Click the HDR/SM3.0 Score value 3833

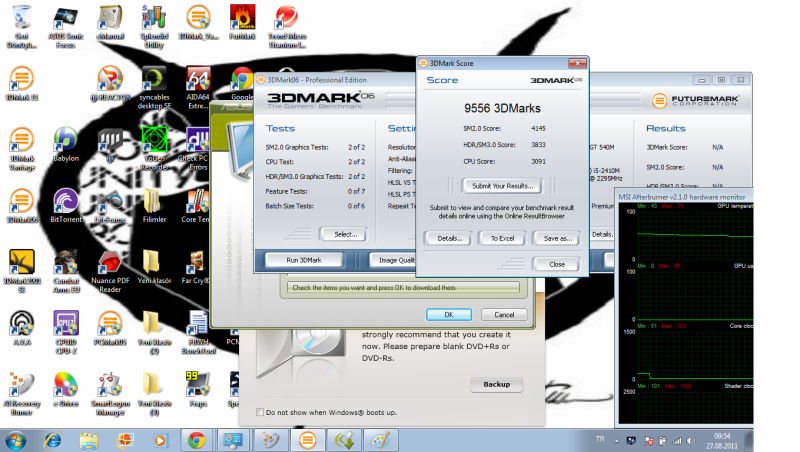point(538,145)
